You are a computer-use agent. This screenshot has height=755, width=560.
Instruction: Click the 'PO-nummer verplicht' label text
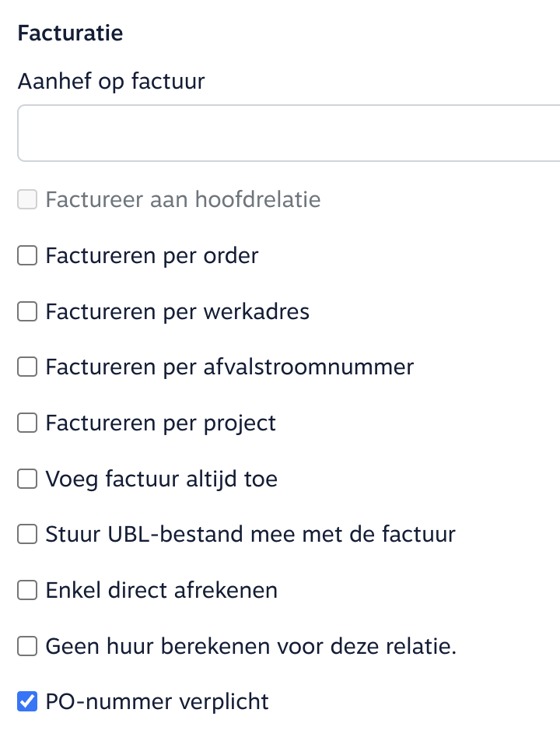157,701
